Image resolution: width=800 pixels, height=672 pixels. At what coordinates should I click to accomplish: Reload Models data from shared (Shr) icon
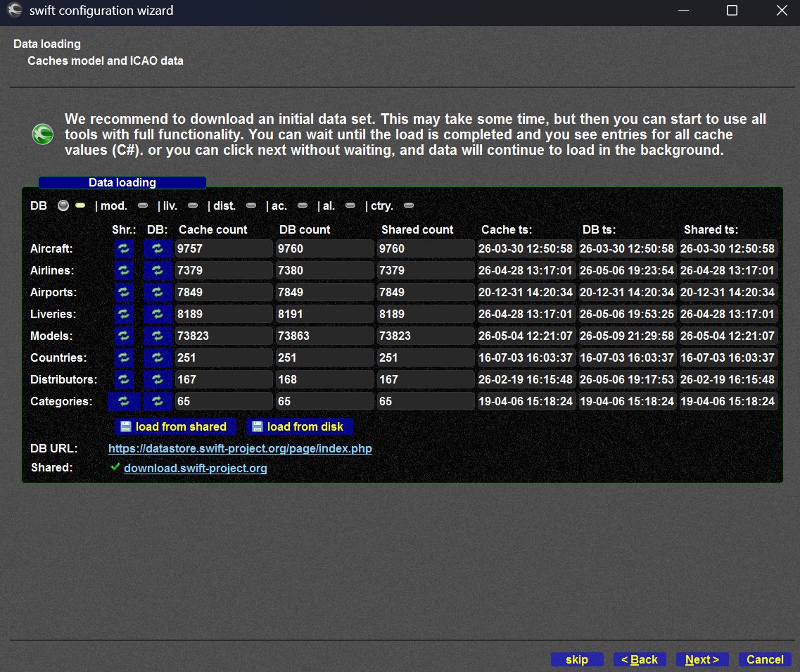[124, 336]
